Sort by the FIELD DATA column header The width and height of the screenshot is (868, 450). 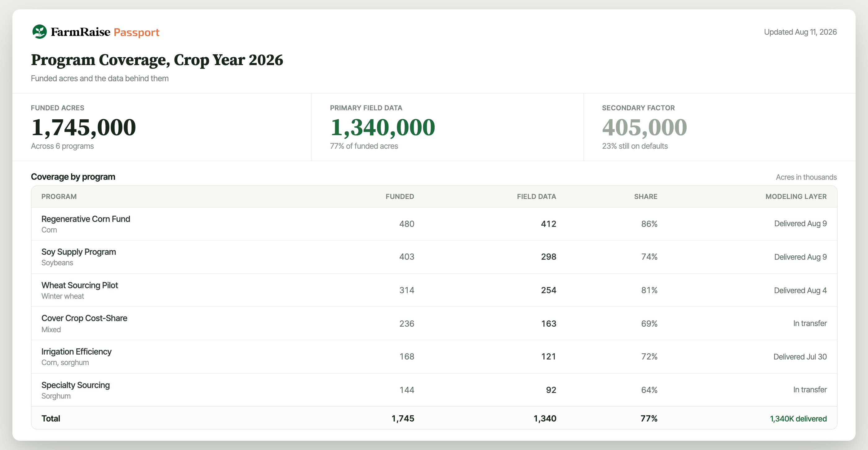pos(536,196)
